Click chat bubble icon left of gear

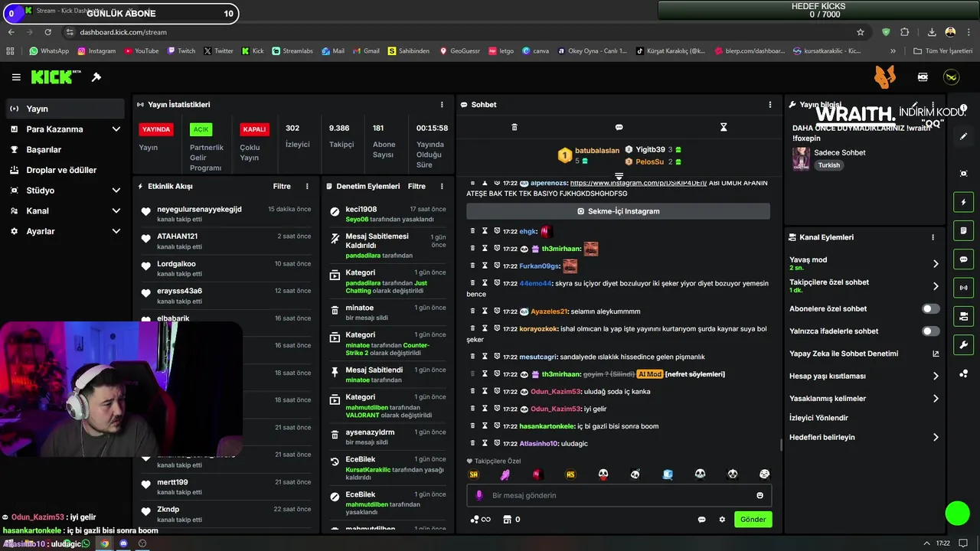click(x=701, y=520)
